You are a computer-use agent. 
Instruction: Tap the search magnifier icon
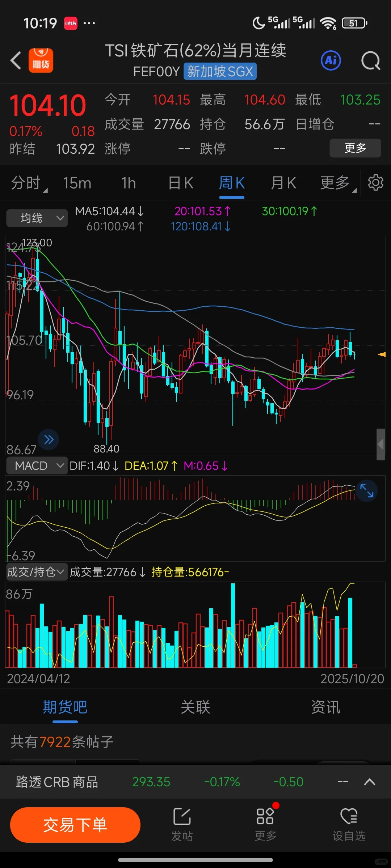(371, 60)
